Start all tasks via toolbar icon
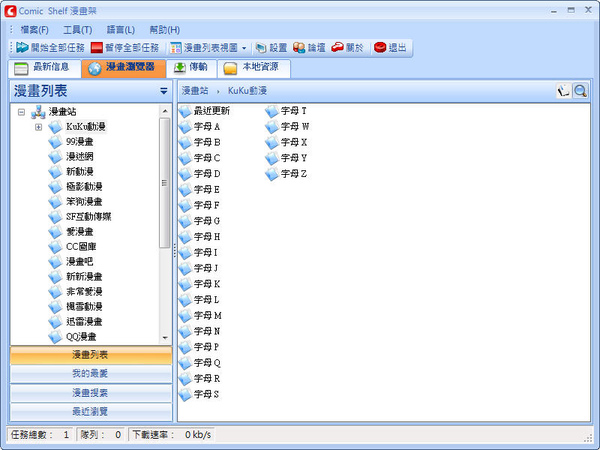This screenshot has width=600, height=450. [x=23, y=47]
